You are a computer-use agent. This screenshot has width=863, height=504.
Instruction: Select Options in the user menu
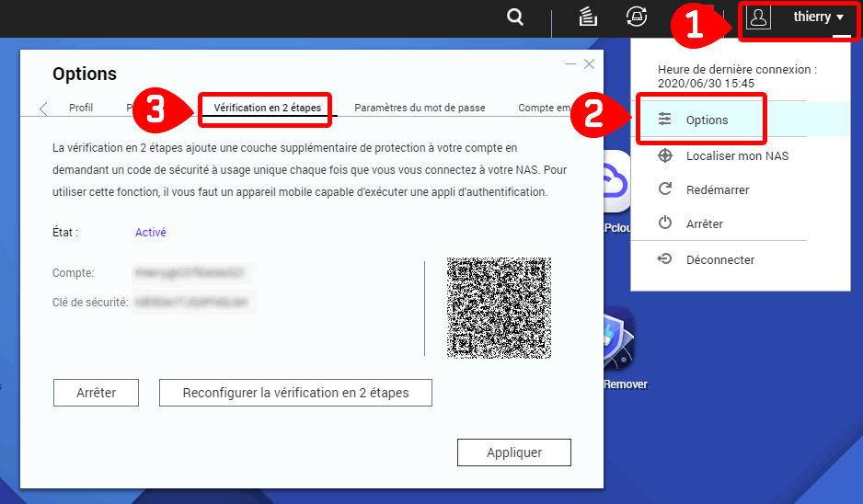(706, 120)
